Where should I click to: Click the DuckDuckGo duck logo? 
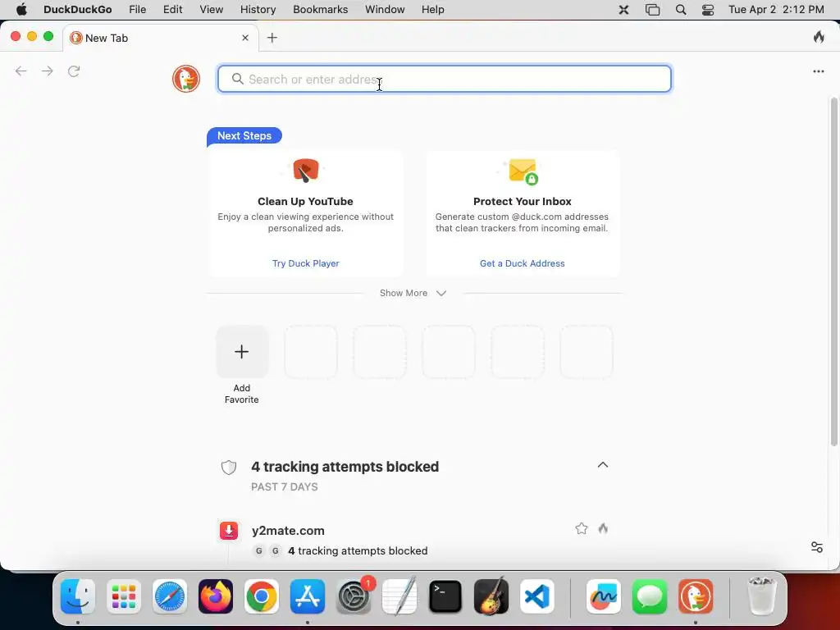(x=186, y=79)
